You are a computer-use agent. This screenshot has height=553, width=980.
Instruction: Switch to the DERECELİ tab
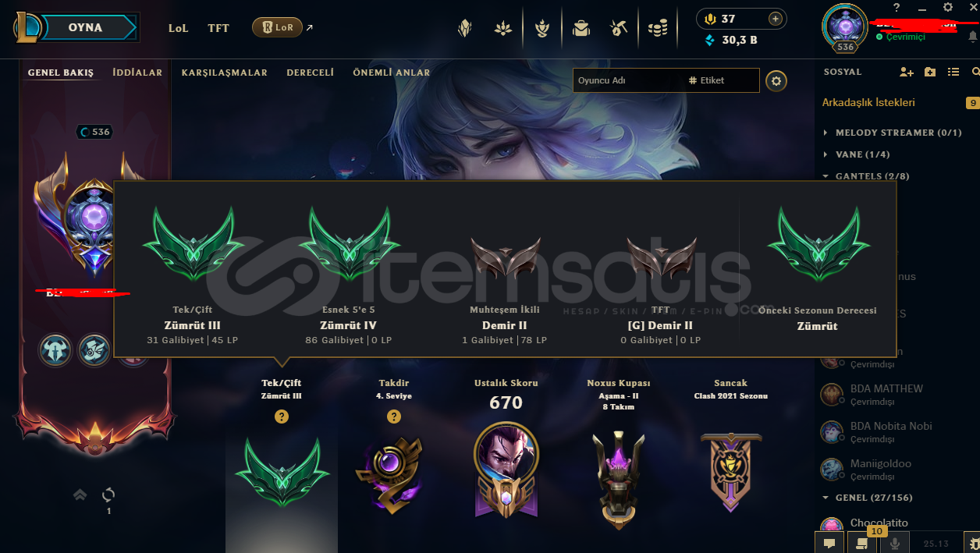[311, 73]
